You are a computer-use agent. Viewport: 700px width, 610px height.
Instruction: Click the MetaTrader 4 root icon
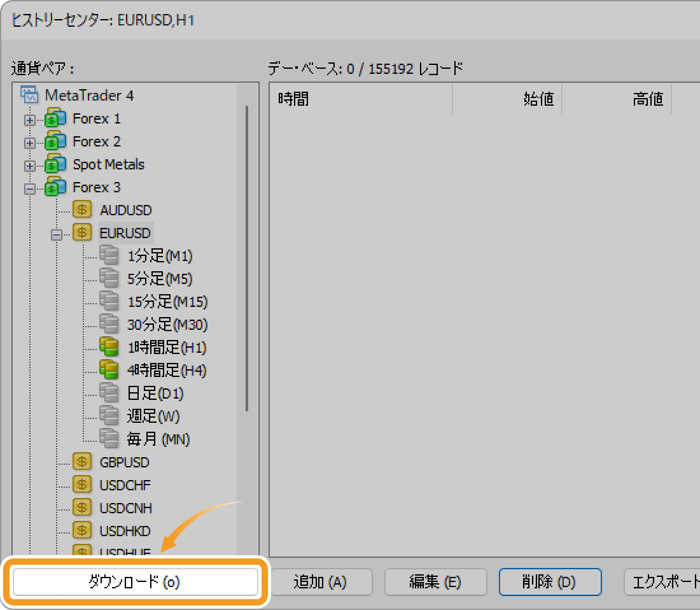[x=29, y=95]
